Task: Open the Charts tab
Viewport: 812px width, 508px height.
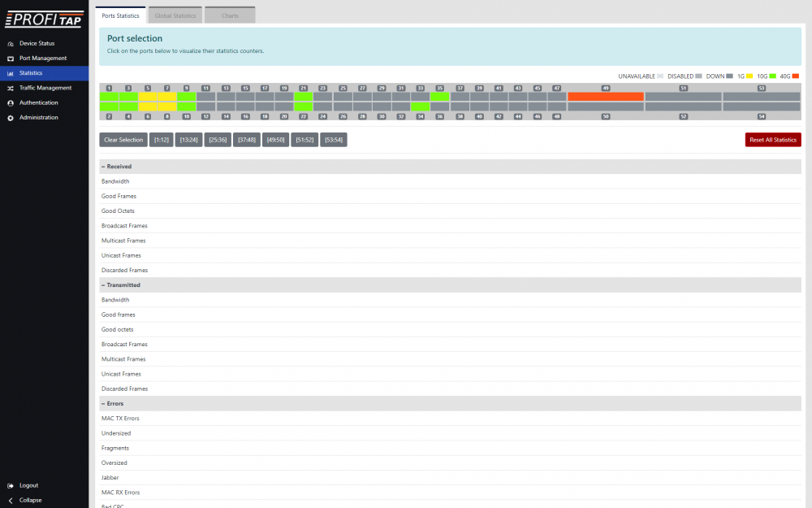Action: click(230, 15)
